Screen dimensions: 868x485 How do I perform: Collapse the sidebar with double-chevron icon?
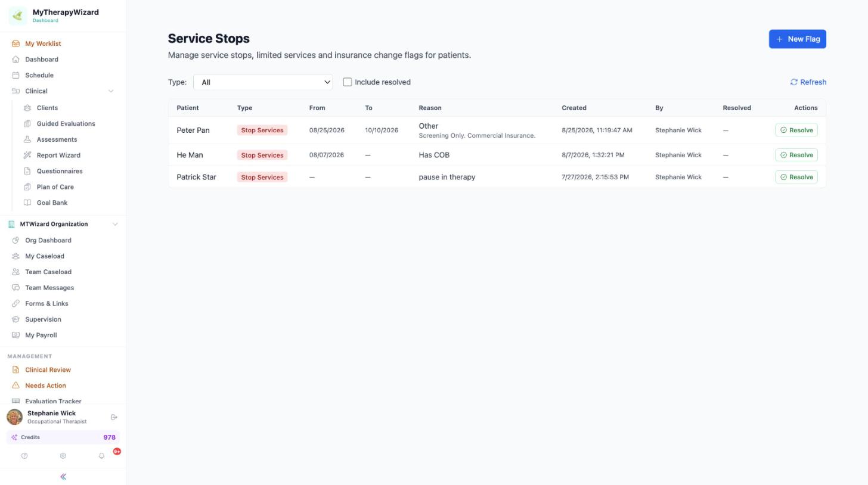click(63, 477)
